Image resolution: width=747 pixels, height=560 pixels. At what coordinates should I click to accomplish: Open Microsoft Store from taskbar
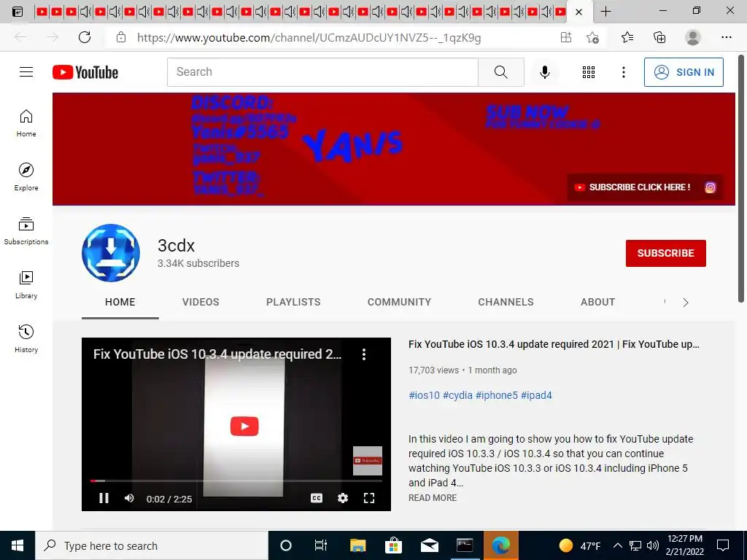point(393,545)
